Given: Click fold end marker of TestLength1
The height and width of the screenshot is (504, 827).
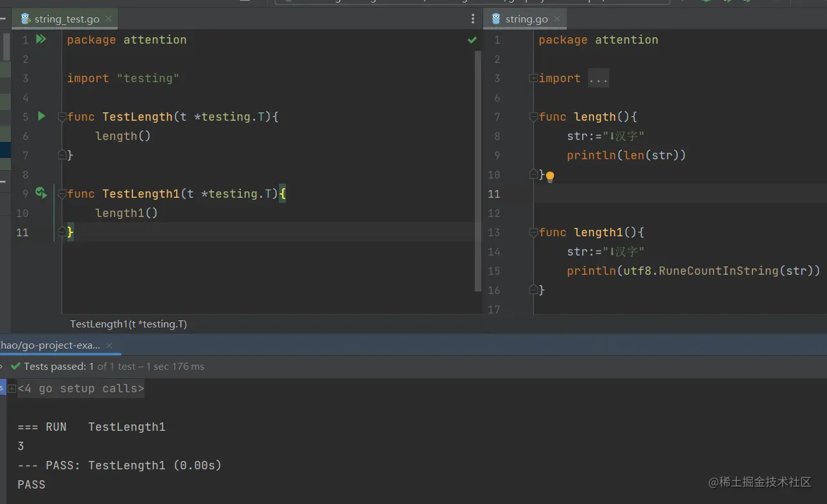Looking at the screenshot, I should pyautogui.click(x=62, y=231).
